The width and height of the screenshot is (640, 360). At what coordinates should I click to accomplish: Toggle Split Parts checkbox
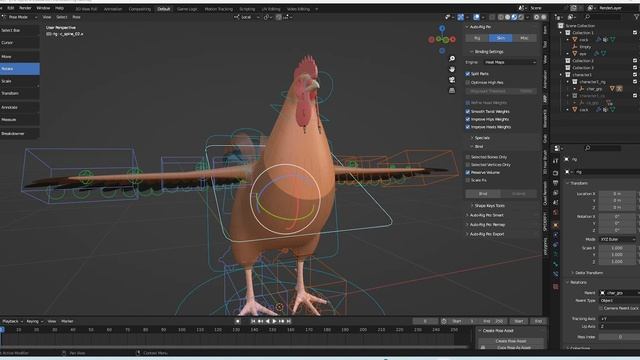tap(468, 74)
